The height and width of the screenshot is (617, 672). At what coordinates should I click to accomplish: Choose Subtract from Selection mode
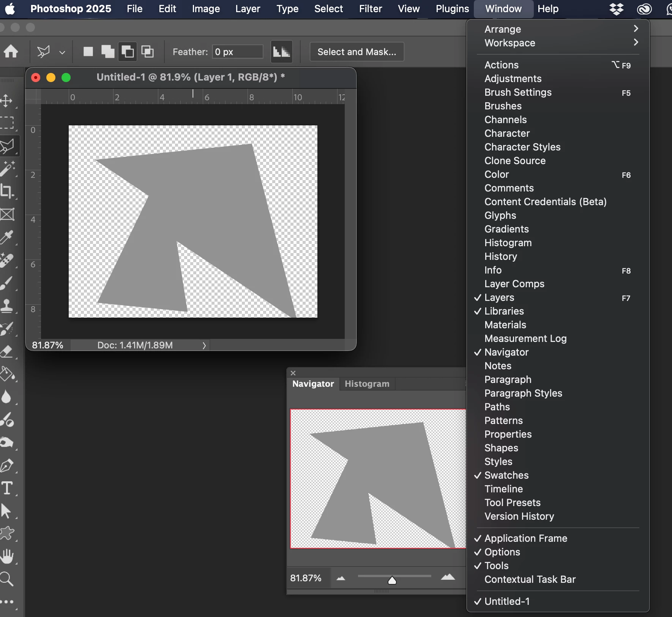(x=128, y=51)
